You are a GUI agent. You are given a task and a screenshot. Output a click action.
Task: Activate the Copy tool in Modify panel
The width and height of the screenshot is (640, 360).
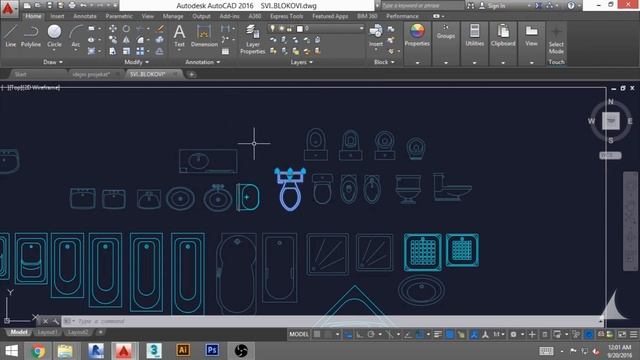point(113,40)
